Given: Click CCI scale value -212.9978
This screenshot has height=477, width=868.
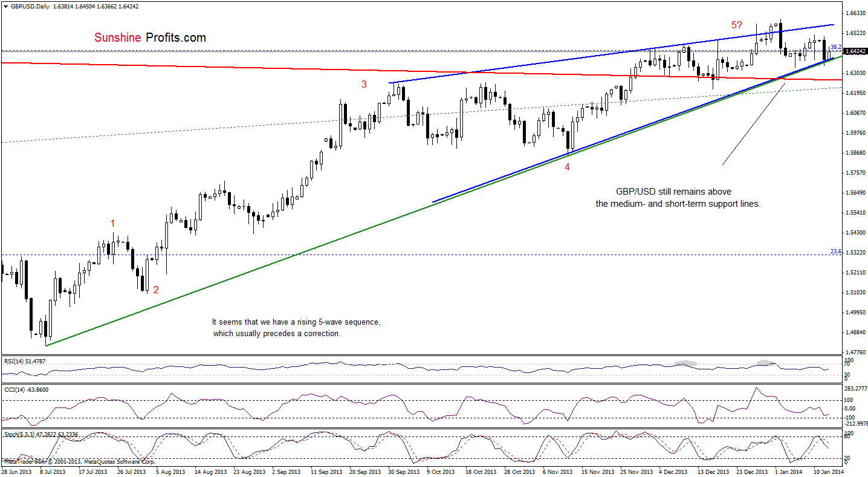Looking at the screenshot, I should pos(855,424).
